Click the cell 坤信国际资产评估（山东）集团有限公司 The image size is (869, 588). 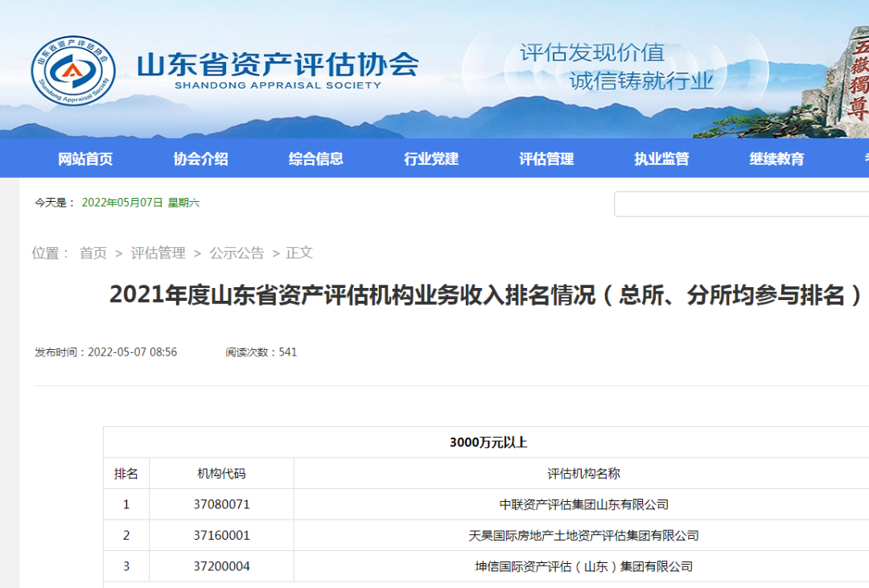pos(583,566)
